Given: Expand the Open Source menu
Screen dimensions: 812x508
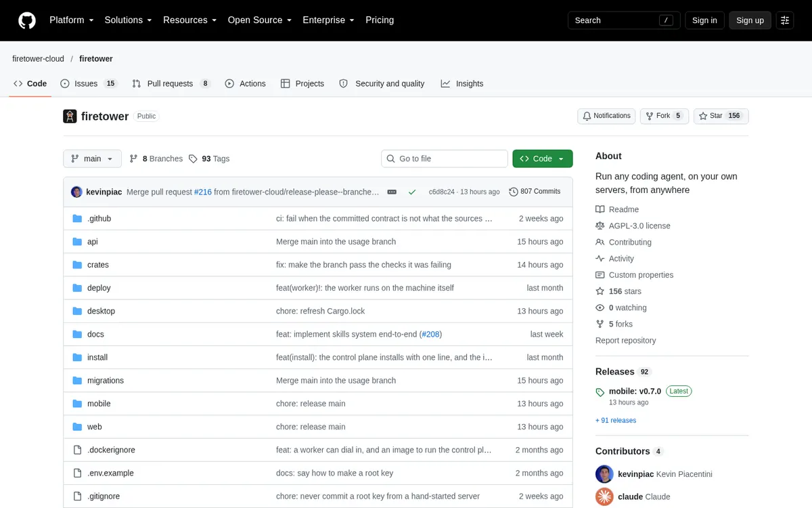Looking at the screenshot, I should 260,20.
